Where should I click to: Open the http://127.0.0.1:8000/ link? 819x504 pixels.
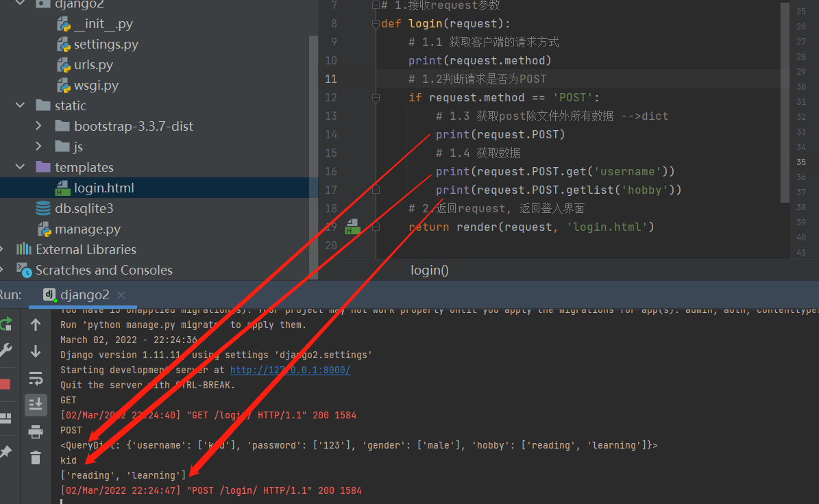point(291,370)
